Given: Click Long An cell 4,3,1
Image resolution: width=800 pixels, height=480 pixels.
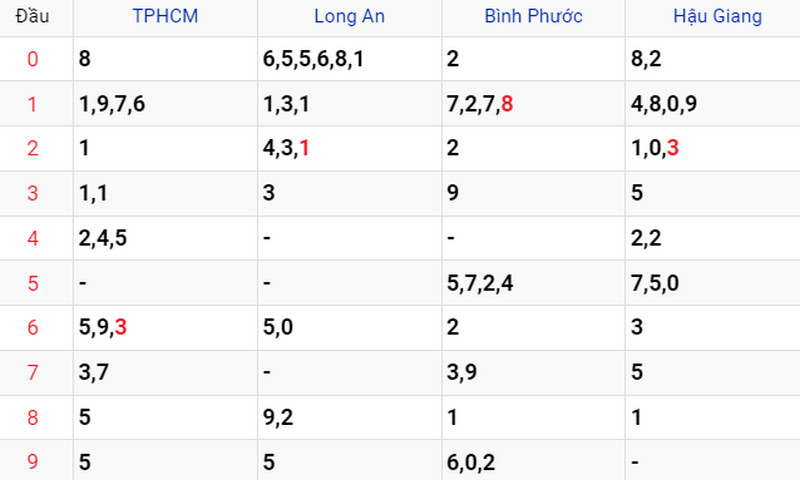Looking at the screenshot, I should [x=286, y=148].
